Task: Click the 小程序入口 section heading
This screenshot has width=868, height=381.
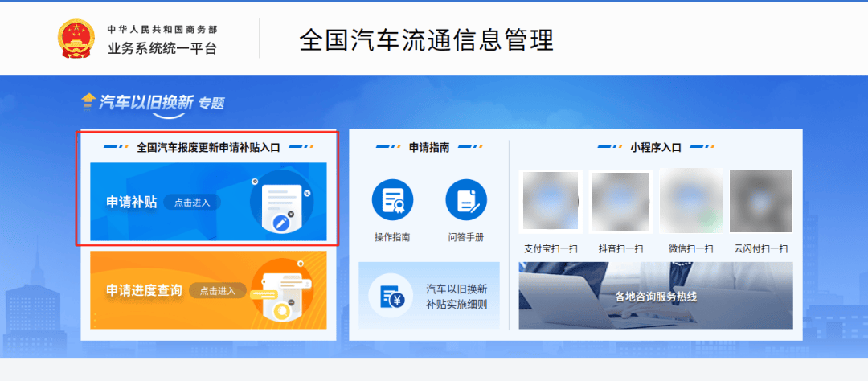Action: pos(656,147)
